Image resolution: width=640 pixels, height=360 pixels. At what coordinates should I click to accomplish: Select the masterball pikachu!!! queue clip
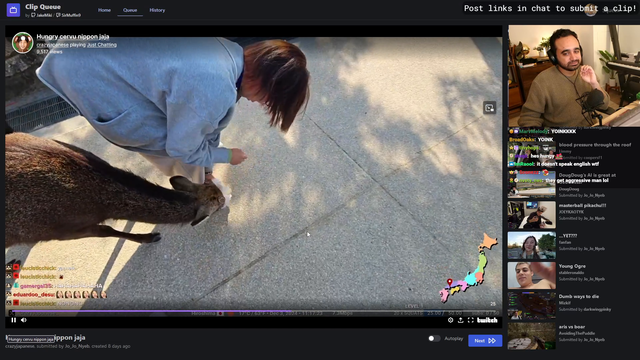point(572,215)
